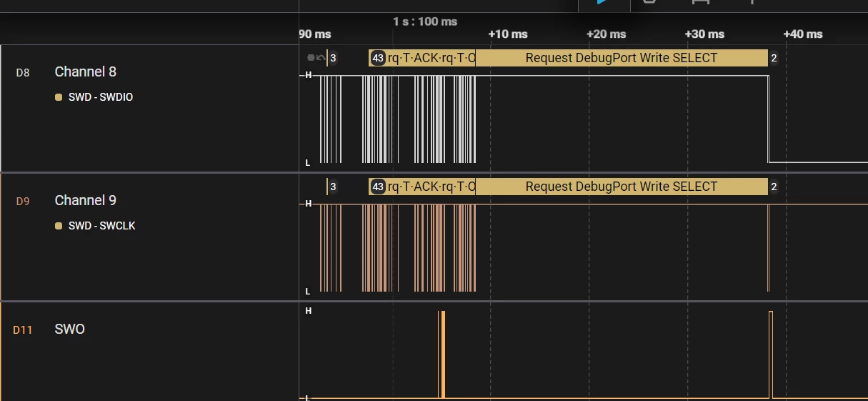Click the first SWO pulse before +10 ms

click(x=438, y=355)
